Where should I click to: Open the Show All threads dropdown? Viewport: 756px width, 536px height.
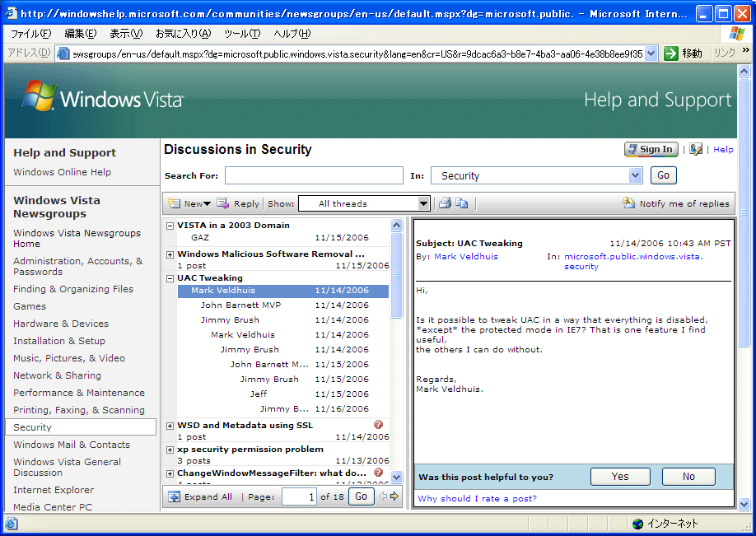pos(423,203)
